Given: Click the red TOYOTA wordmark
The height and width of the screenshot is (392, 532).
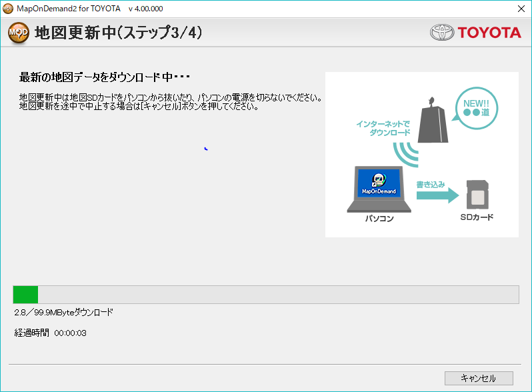Looking at the screenshot, I should click(489, 33).
